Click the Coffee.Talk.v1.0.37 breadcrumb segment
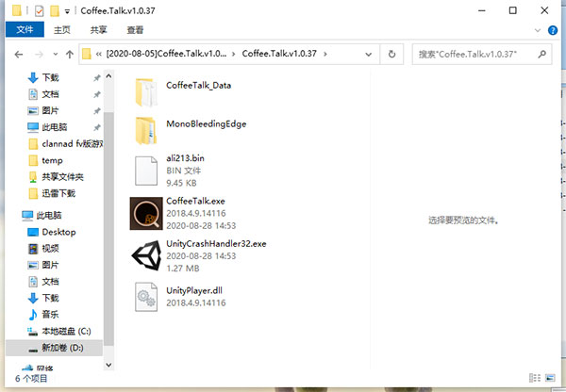Viewport: 566px width, 392px height. [279, 54]
